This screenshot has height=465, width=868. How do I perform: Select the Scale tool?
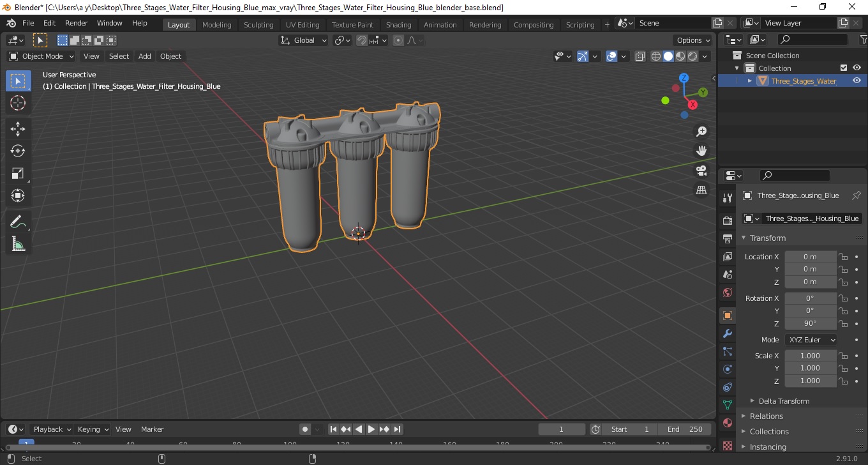point(18,173)
